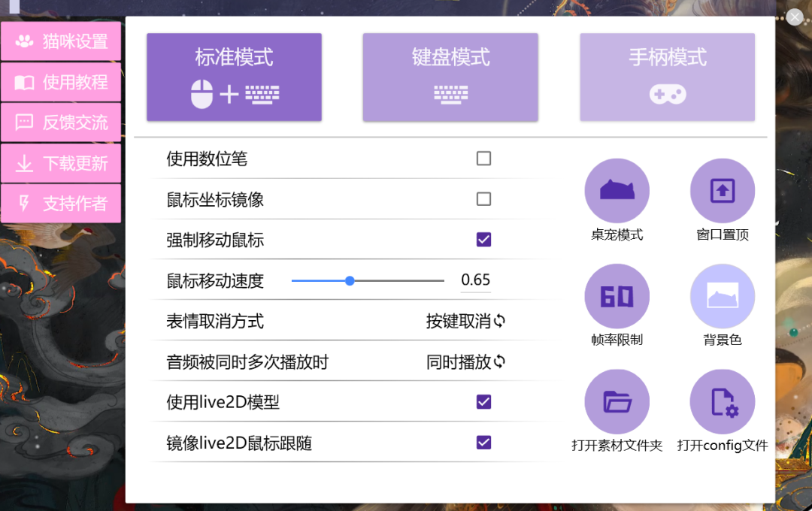Open the 背景色 background color option
The image size is (812, 511).
point(722,295)
